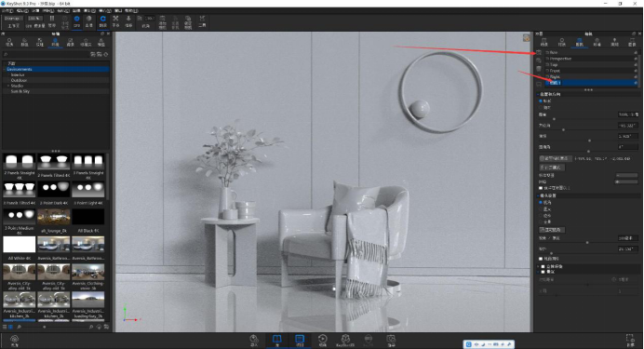
Task: Click the refresh icon beside library search
Action: click(x=106, y=54)
